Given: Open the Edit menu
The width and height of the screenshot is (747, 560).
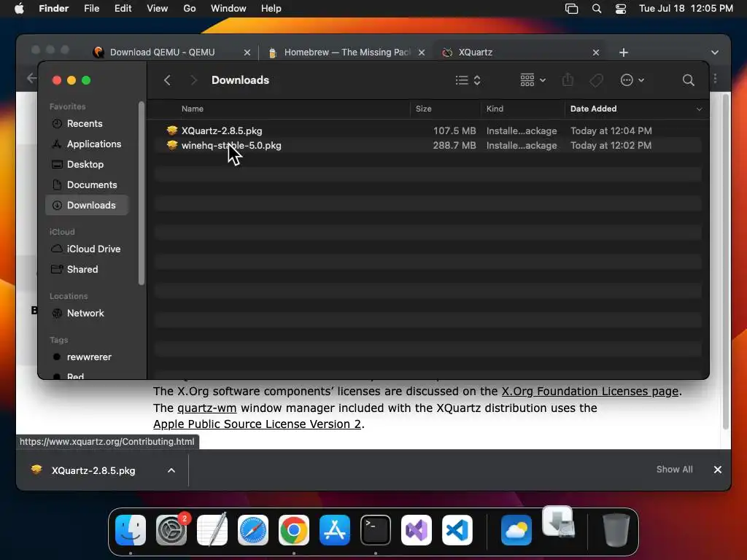Looking at the screenshot, I should (x=123, y=9).
